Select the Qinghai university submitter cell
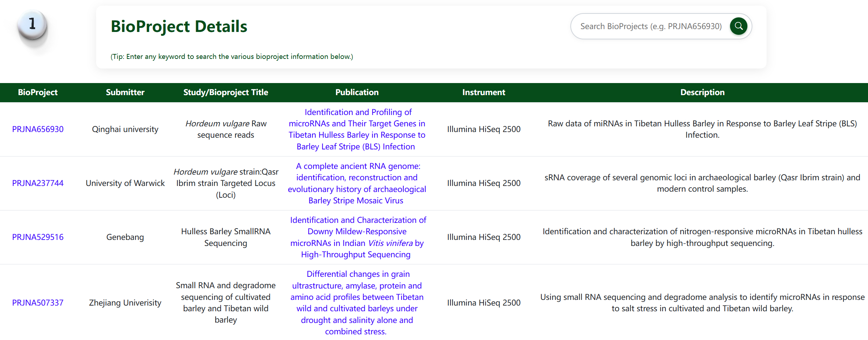The image size is (868, 340). (x=125, y=129)
